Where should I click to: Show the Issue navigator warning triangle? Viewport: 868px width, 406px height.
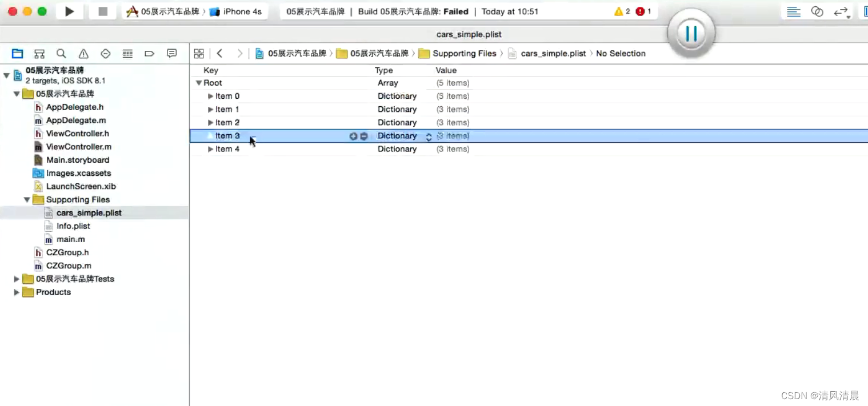[83, 54]
